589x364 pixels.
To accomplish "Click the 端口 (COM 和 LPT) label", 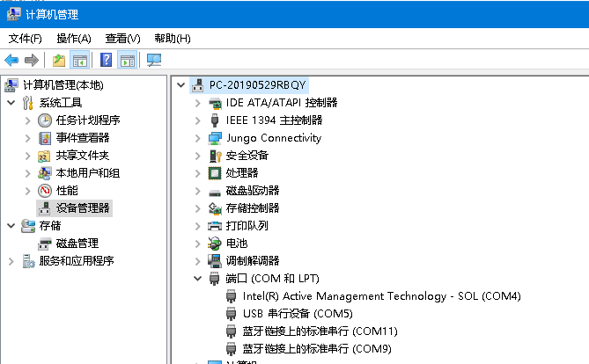I will pyautogui.click(x=272, y=279).
